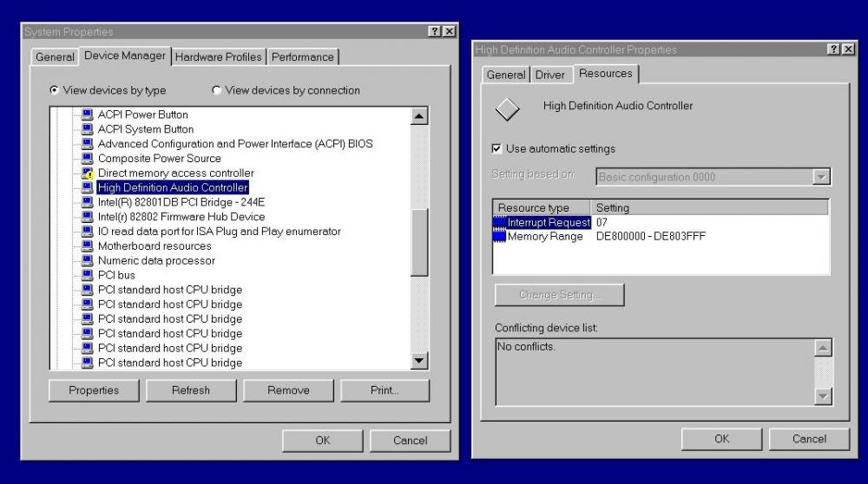Switch to General tab in System Properties

point(55,57)
